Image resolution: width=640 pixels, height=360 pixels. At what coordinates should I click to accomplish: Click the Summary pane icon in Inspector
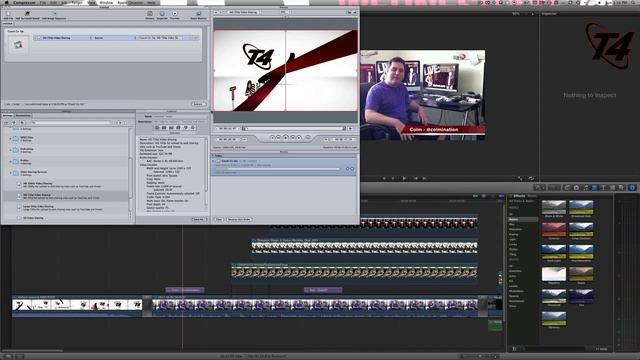tap(157, 128)
